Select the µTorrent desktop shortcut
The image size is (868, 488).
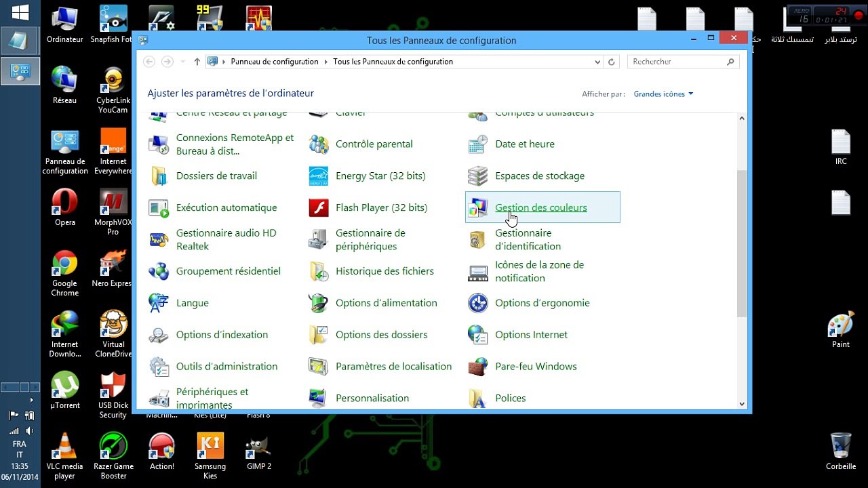pos(65,390)
